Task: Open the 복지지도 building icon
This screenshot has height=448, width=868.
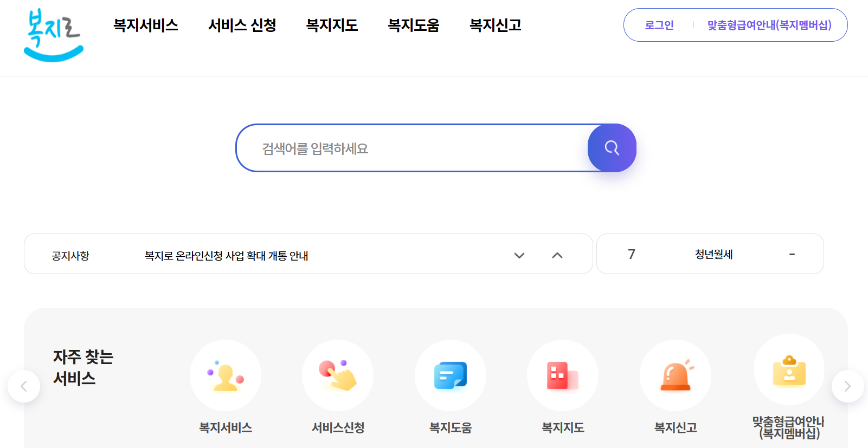Action: 563,375
